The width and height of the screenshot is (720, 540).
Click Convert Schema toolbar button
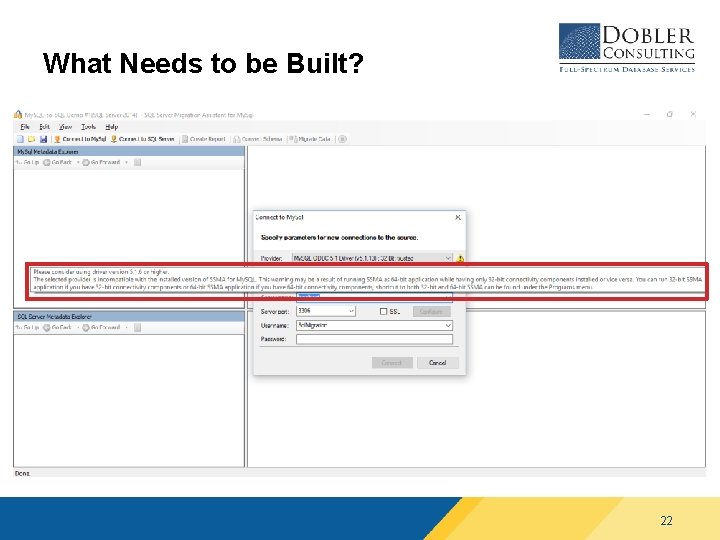tap(258, 139)
